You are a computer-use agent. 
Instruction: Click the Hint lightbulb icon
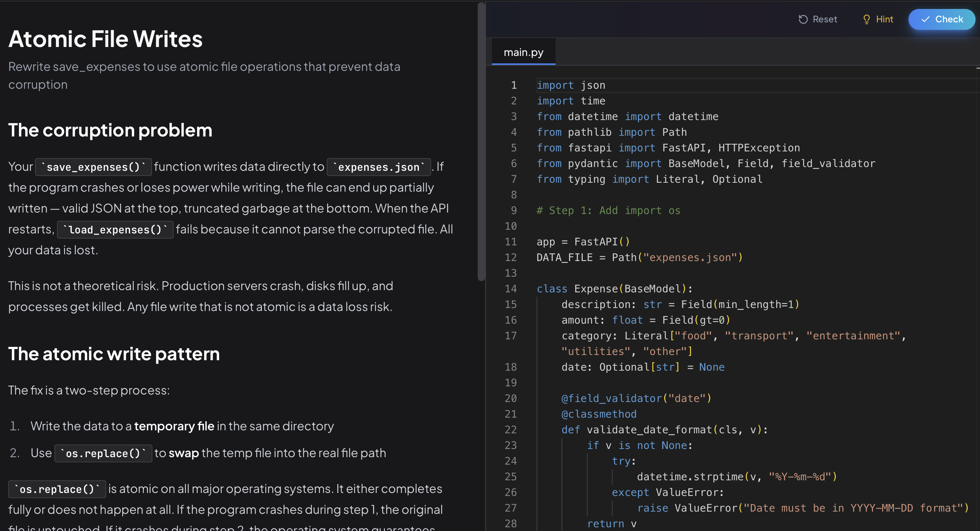(867, 19)
